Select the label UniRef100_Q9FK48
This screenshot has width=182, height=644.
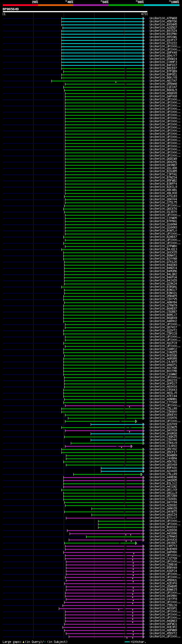[163, 53]
